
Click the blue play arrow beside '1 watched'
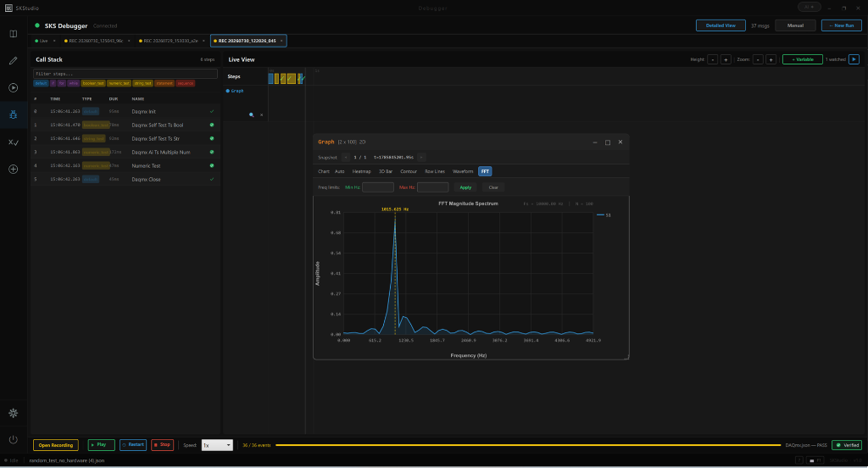point(854,59)
